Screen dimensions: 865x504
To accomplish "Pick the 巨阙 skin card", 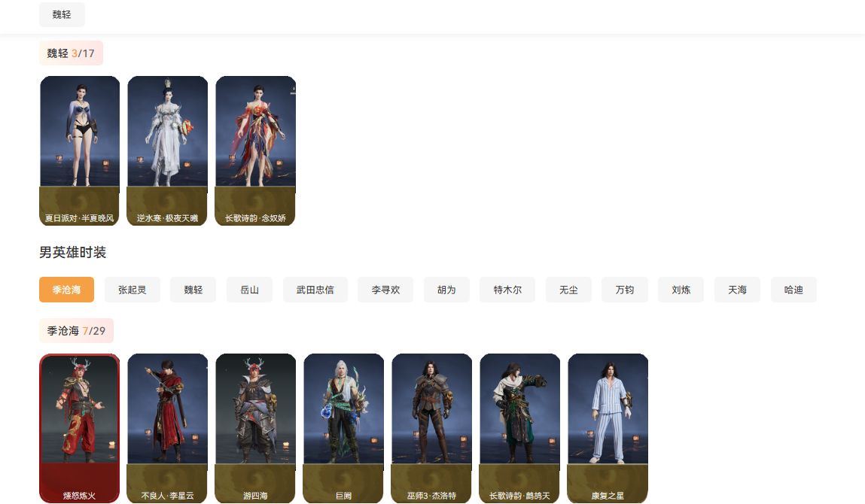I will pos(343,427).
